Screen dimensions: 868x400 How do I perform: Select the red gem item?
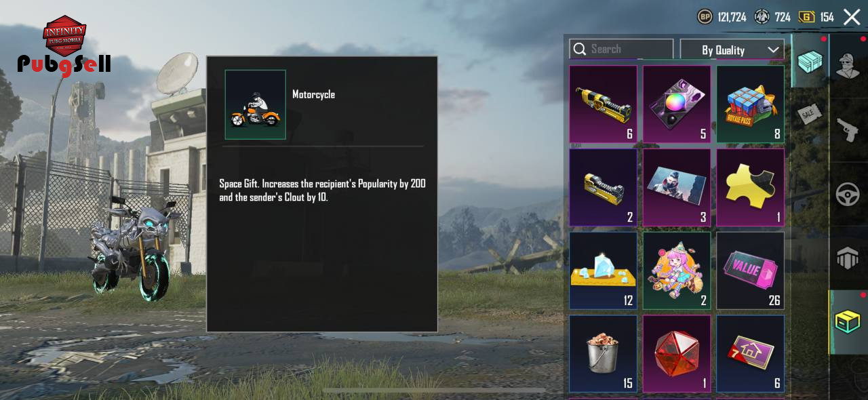pos(677,354)
